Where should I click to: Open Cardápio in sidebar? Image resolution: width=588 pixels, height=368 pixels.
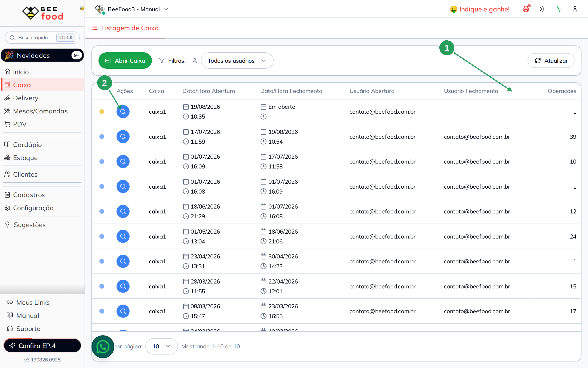tap(42, 144)
